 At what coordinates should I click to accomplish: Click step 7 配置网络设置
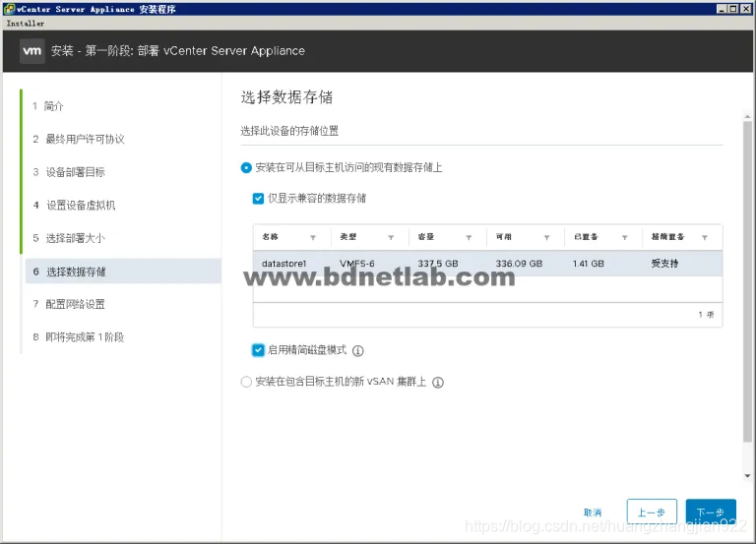pyautogui.click(x=69, y=304)
